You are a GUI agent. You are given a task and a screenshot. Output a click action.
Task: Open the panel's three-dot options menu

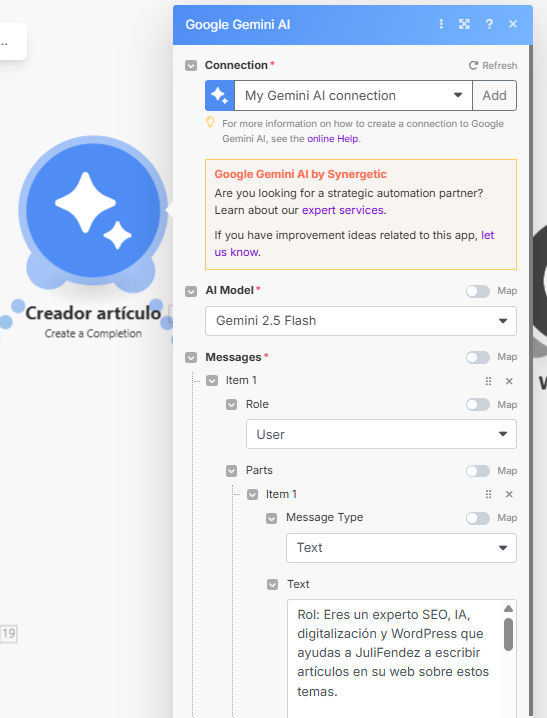tap(441, 24)
